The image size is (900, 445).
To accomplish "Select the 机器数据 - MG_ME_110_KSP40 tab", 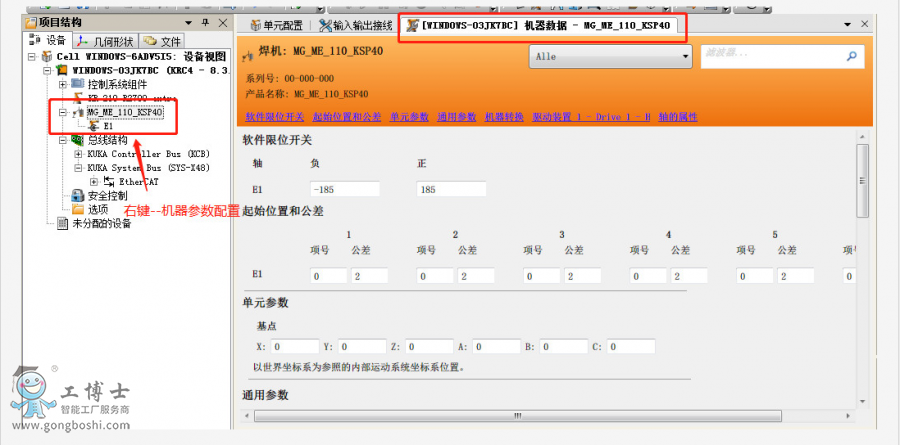I will 538,25.
